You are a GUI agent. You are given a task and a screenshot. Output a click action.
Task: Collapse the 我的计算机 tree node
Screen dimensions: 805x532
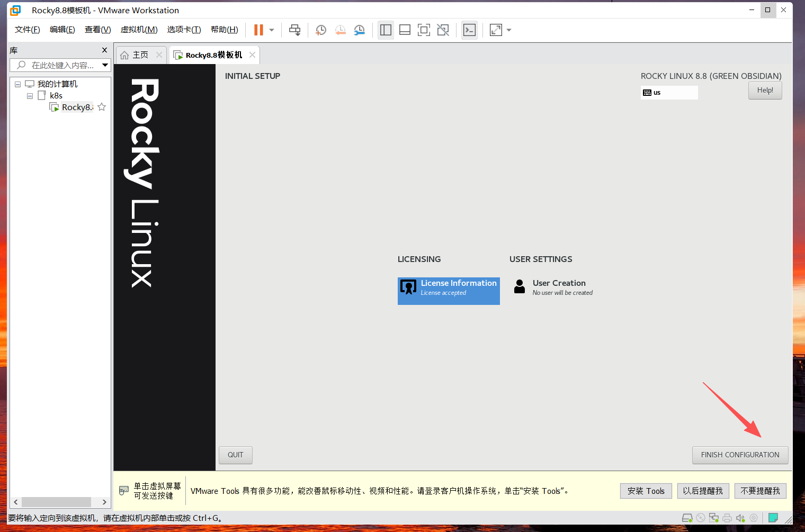(18, 84)
